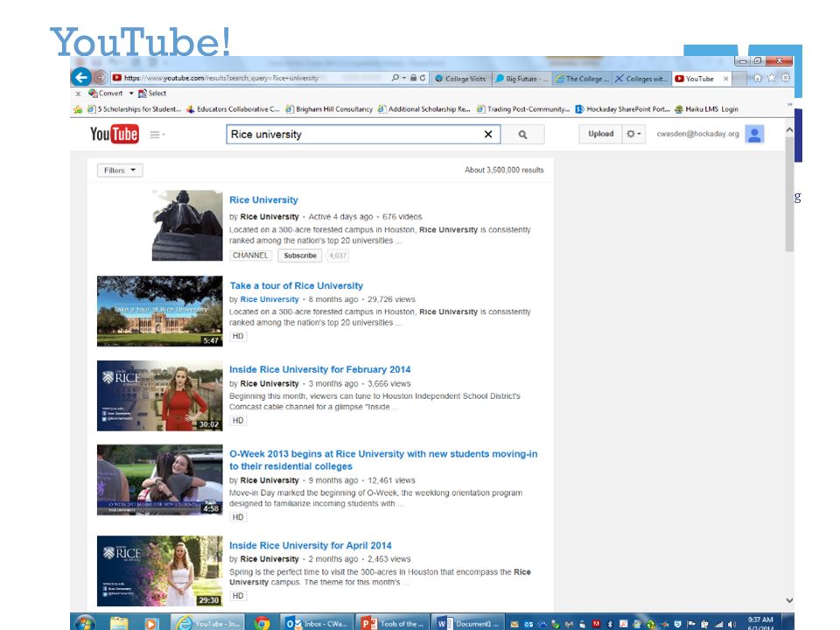Click the address bar lock security icon
Image resolution: width=840 pixels, height=630 pixels.
click(x=414, y=78)
